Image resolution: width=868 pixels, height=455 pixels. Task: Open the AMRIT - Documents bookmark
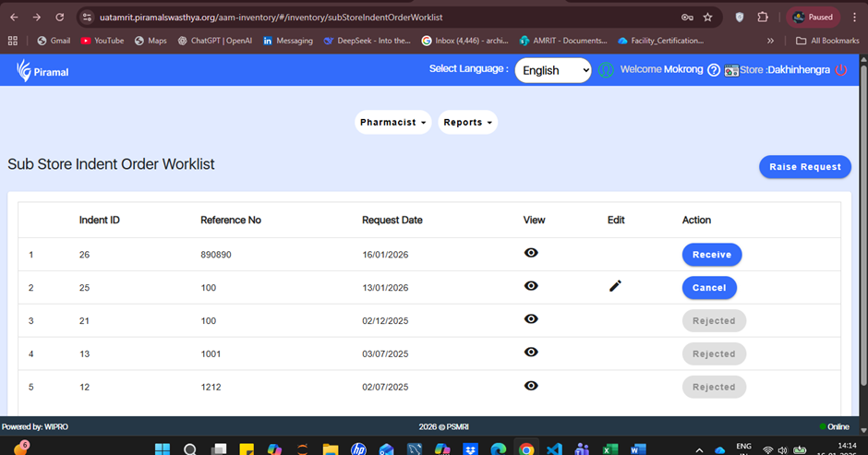[x=563, y=41]
